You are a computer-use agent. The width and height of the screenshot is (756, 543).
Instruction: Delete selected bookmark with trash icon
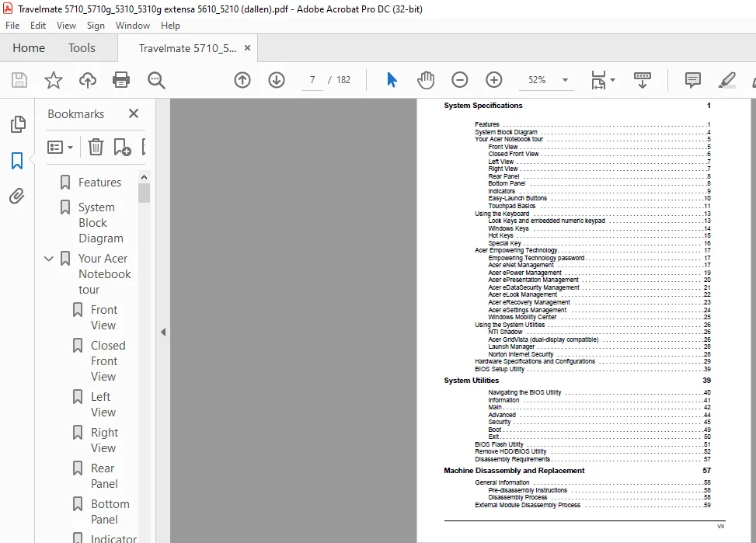point(96,147)
